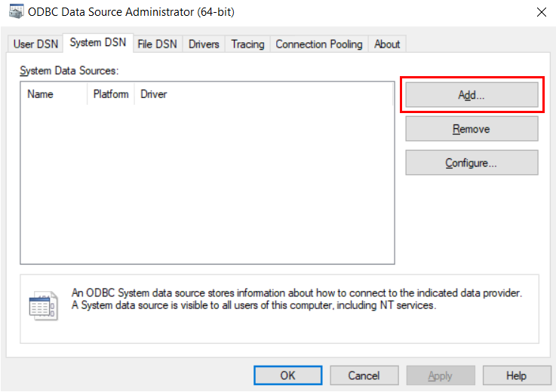Image resolution: width=556 pixels, height=392 pixels.
Task: Confirm with the OK button
Action: point(287,375)
